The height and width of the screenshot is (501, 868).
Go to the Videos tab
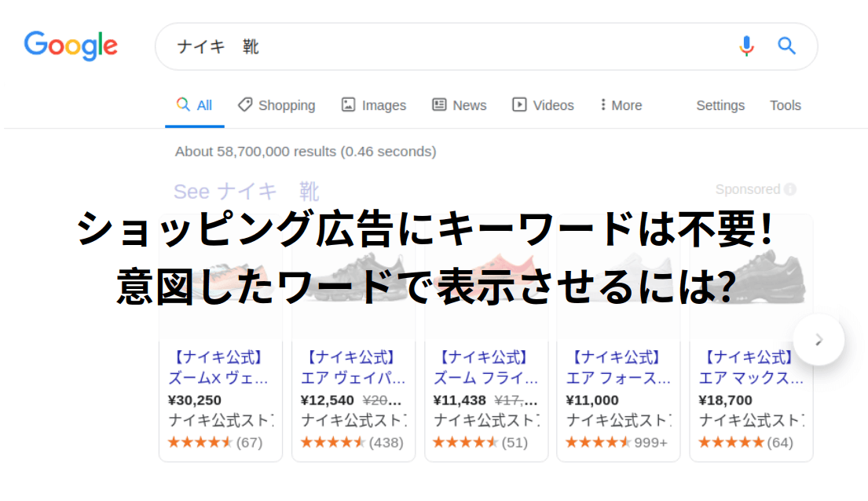click(x=543, y=105)
